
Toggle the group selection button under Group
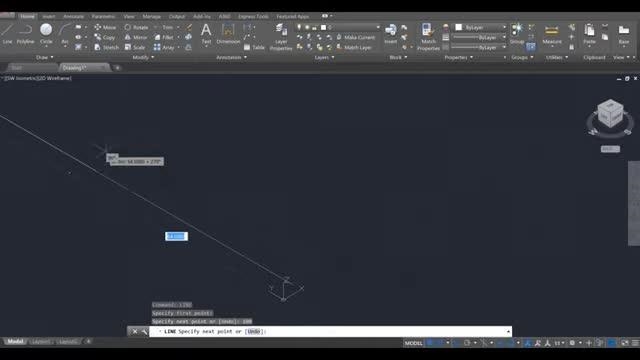tap(531, 47)
